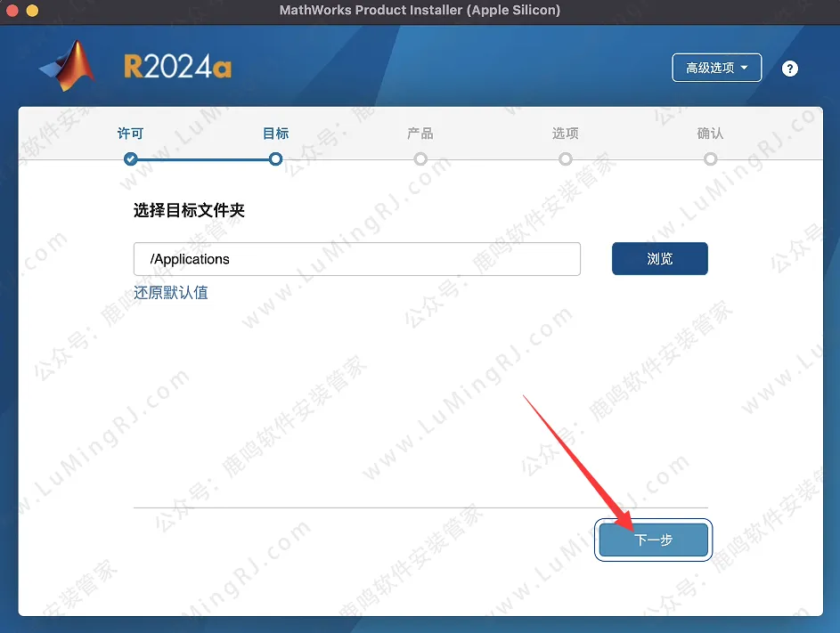The height and width of the screenshot is (633, 840).
Task: Click the completed 许可 step checkmark circle
Action: pos(130,159)
